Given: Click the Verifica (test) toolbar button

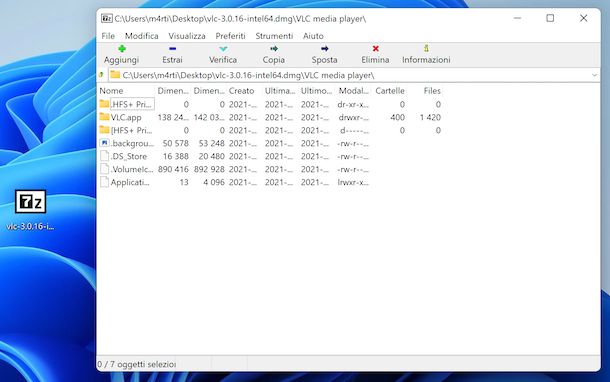Looking at the screenshot, I should pos(223,54).
